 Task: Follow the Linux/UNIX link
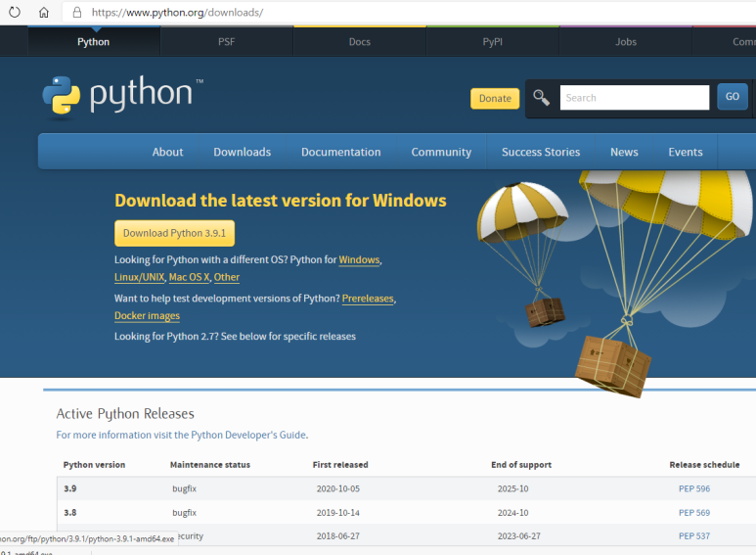[x=139, y=277]
